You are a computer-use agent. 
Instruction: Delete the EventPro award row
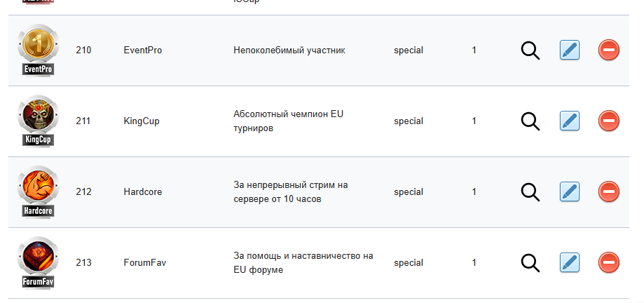[x=609, y=50]
